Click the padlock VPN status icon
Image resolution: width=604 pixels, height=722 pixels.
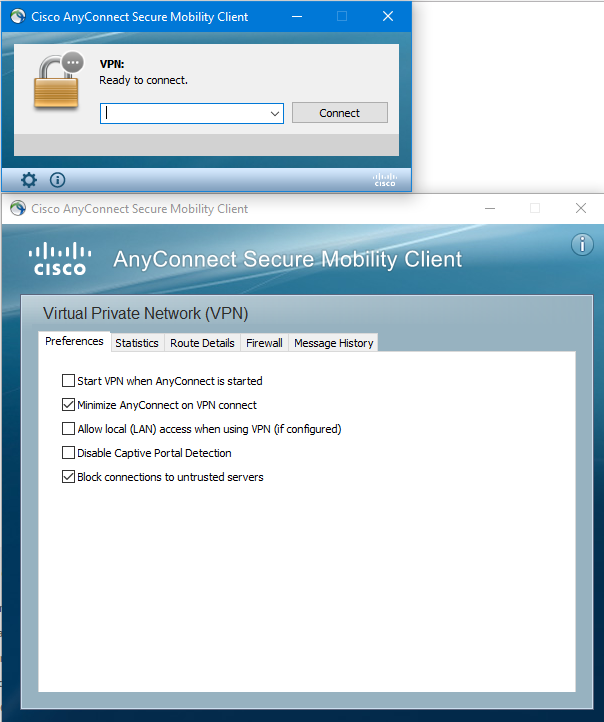click(58, 80)
